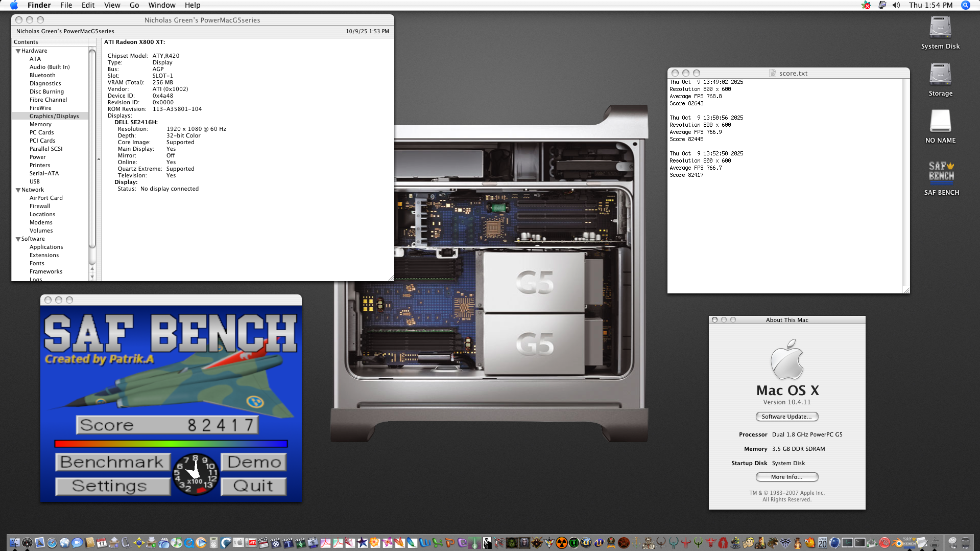This screenshot has height=551, width=980.
Task: Open the Go menu
Action: click(134, 5)
